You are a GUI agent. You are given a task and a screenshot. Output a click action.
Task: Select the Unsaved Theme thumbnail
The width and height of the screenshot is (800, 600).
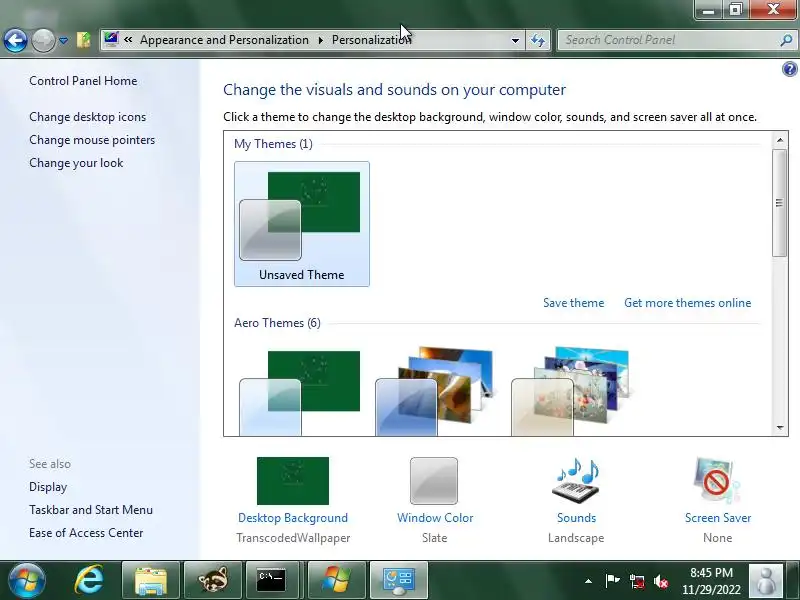302,224
